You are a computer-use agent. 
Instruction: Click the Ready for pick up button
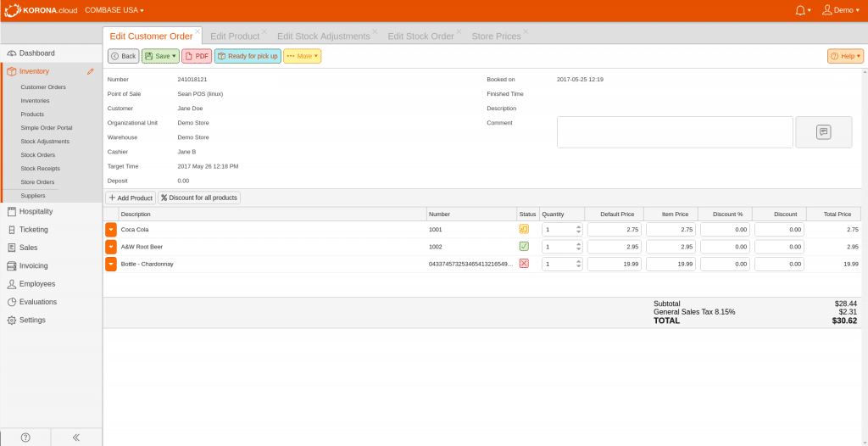pos(248,56)
